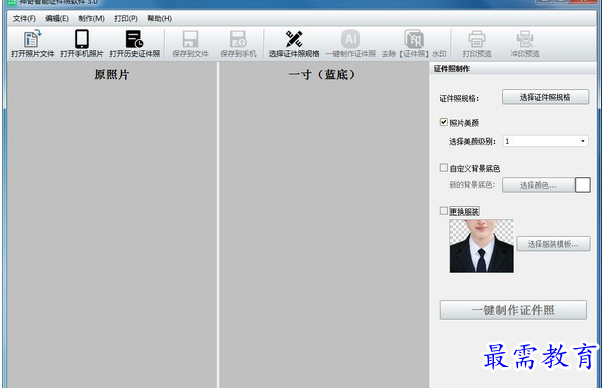This screenshot has width=605, height=388.
Task: Uncheck the 照片美颜 checkbox
Action: tap(444, 122)
